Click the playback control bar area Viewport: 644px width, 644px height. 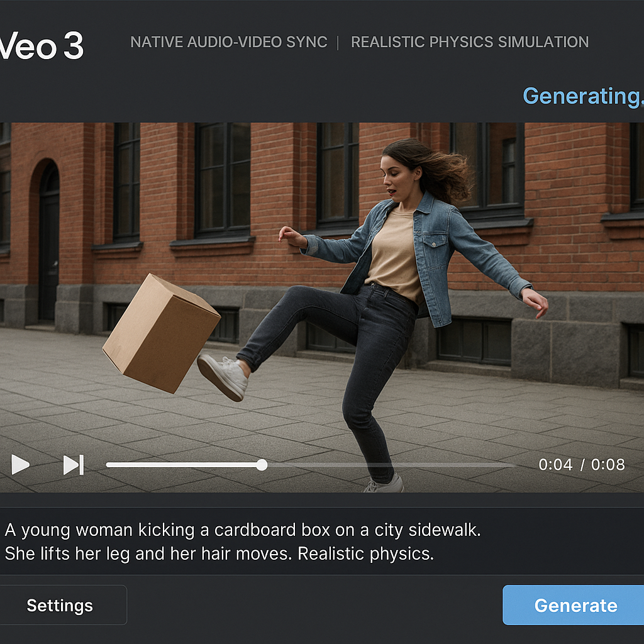pyautogui.click(x=322, y=465)
